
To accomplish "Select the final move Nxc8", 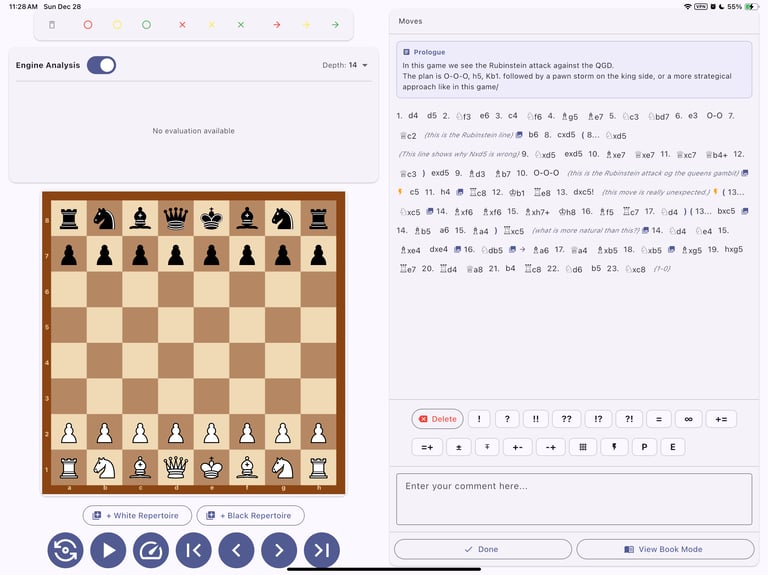I will pyautogui.click(x=635, y=268).
